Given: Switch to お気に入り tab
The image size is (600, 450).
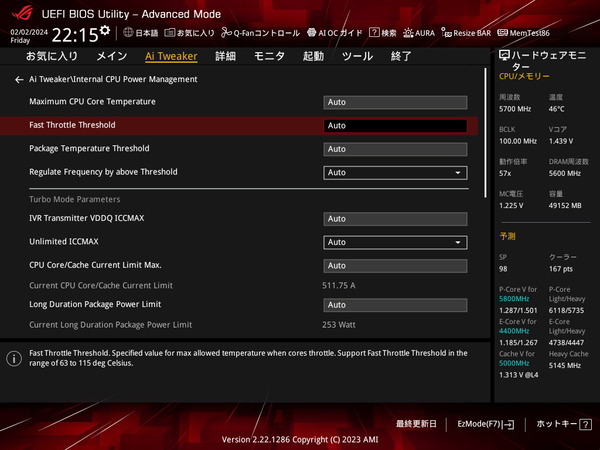Looking at the screenshot, I should [52, 56].
